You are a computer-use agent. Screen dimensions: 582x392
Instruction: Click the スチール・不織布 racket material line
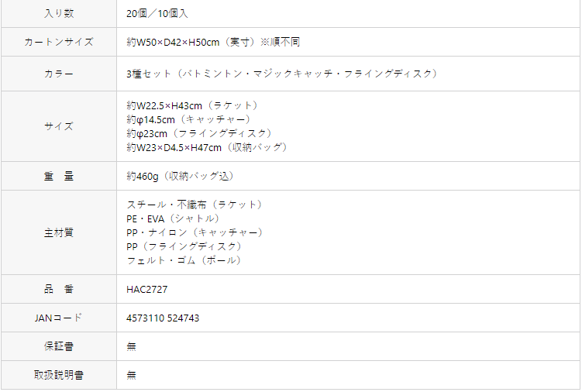pos(195,205)
